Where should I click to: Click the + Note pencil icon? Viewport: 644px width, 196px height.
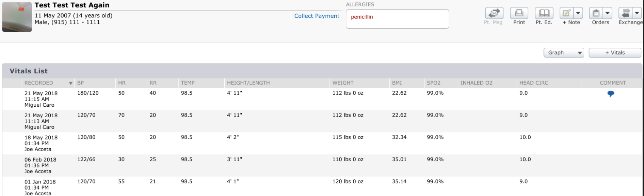point(567,13)
